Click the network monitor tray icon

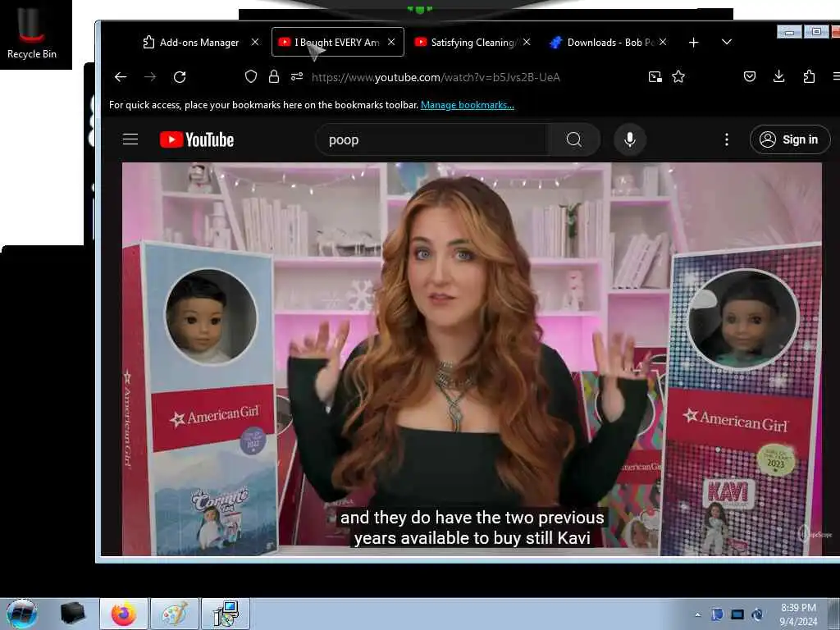[737, 614]
